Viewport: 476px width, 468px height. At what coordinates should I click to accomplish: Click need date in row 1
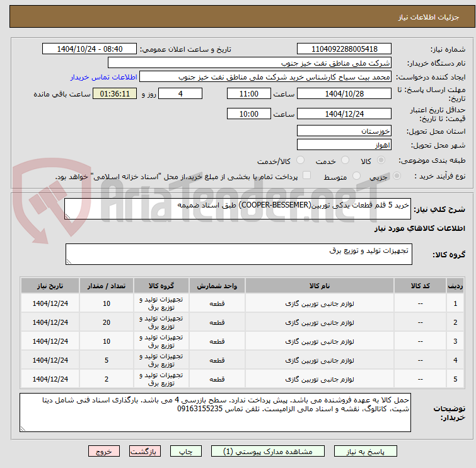point(50,304)
